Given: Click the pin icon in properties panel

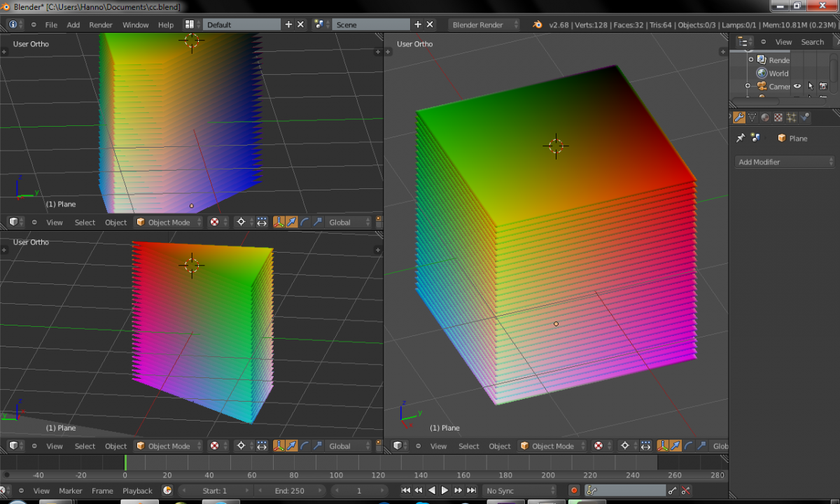Looking at the screenshot, I should point(740,139).
